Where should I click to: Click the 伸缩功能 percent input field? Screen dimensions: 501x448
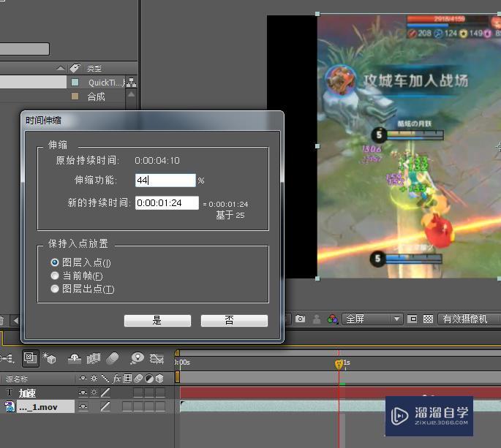tap(165, 181)
